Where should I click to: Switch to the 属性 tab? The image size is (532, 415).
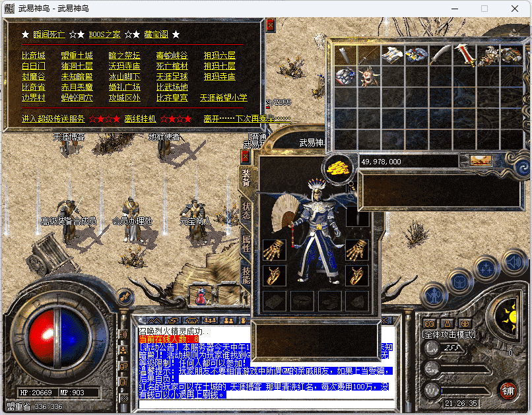click(246, 243)
